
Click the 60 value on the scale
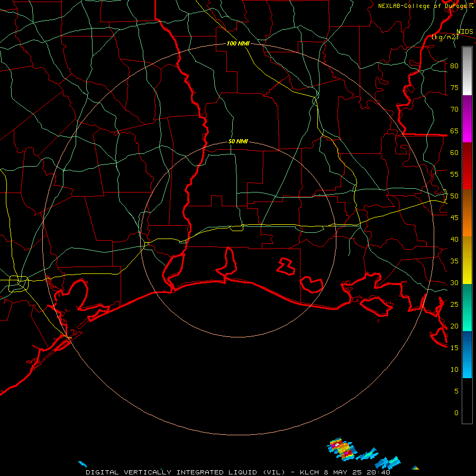[454, 152]
